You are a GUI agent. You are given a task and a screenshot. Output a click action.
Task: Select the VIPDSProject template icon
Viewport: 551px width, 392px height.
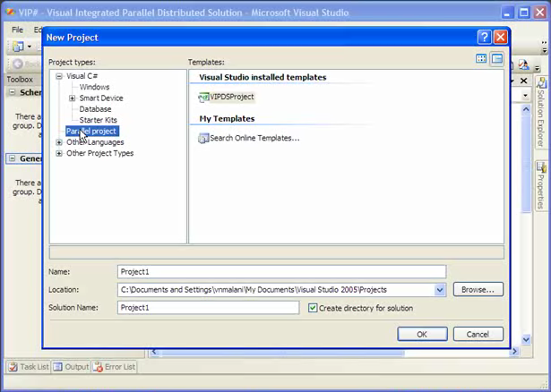coord(203,98)
